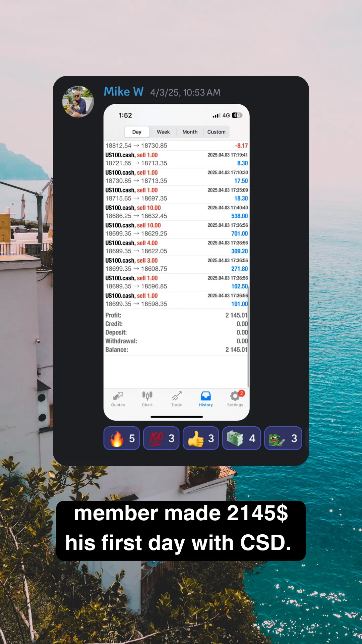Select the sell 3.00 trade row

176,265
